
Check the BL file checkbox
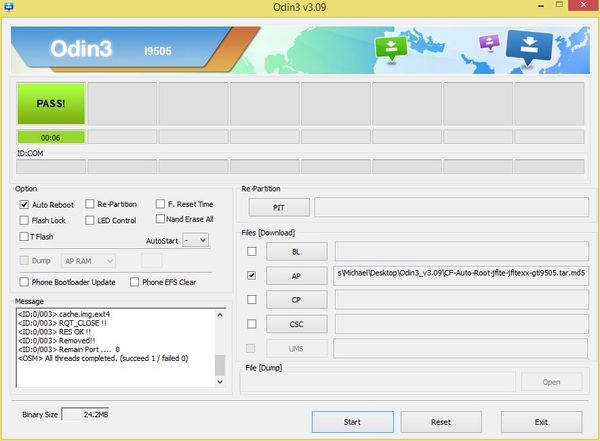(x=252, y=252)
